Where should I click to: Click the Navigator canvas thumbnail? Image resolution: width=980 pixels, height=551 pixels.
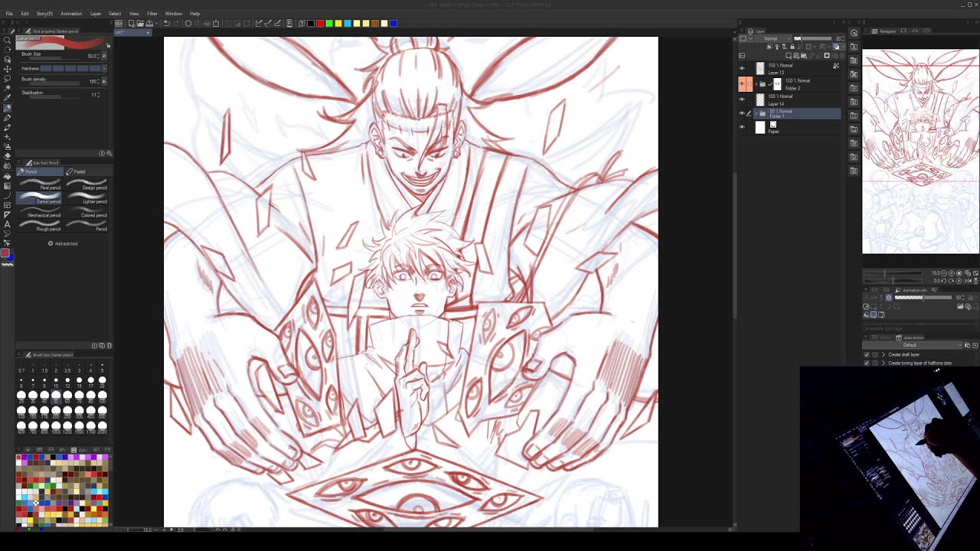920,152
